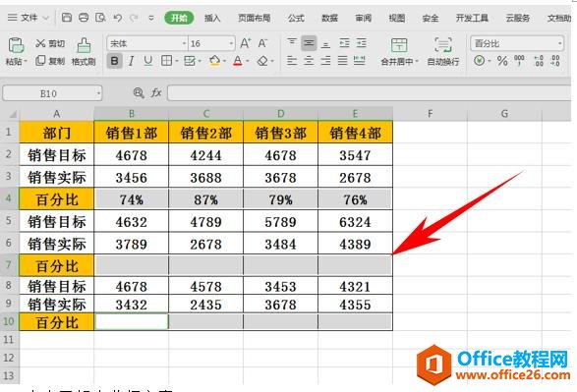Viewport: 577px width, 392px height.
Task: Expand the currency format dropdown arrow
Action: pyautogui.click(x=490, y=61)
